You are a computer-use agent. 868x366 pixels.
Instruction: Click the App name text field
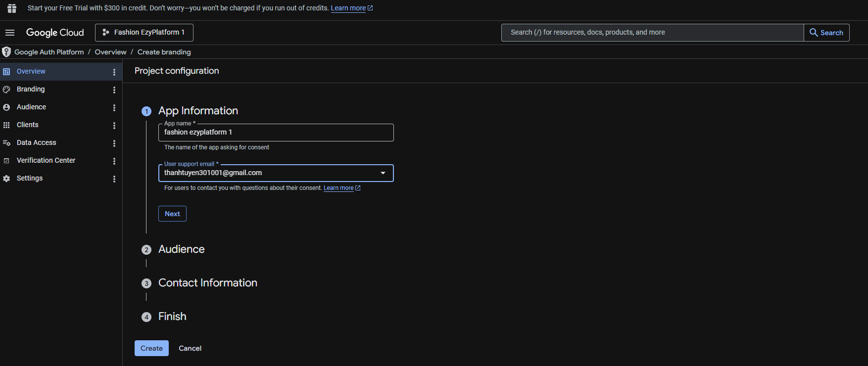coord(276,133)
